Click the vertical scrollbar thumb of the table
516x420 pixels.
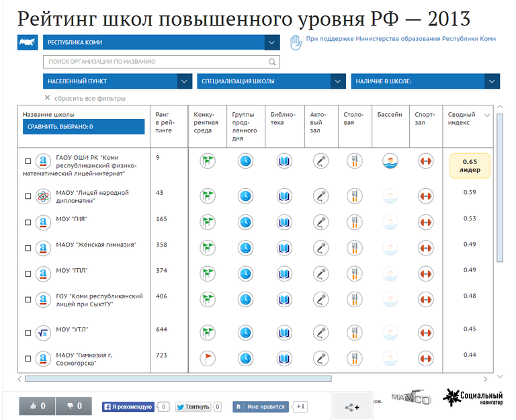coord(500,187)
